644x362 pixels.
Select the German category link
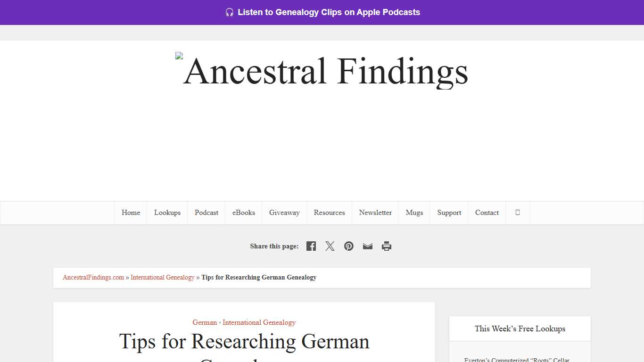[x=205, y=322]
